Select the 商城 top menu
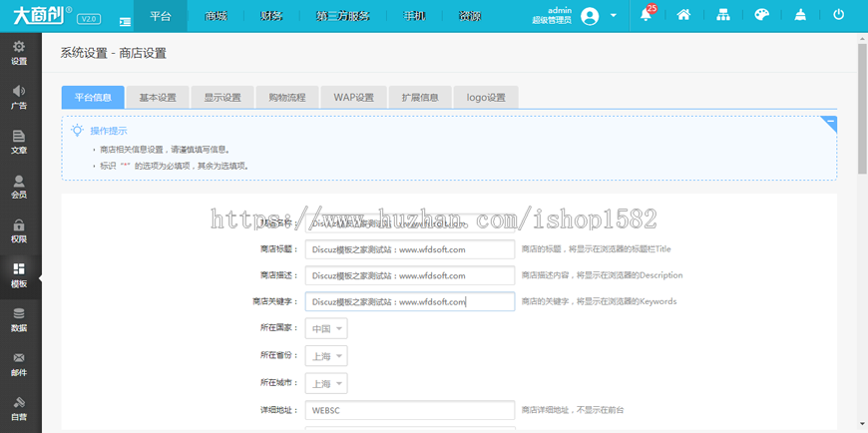868x433 pixels. [x=216, y=16]
